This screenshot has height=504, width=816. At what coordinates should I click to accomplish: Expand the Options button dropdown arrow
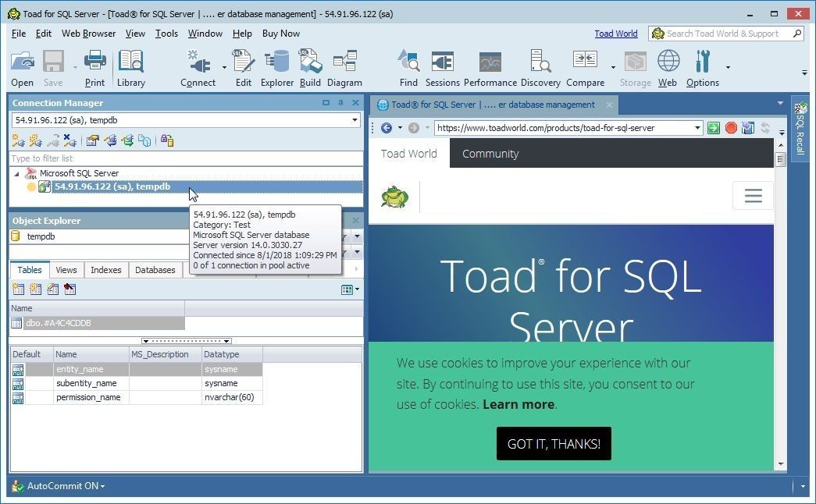pyautogui.click(x=728, y=68)
